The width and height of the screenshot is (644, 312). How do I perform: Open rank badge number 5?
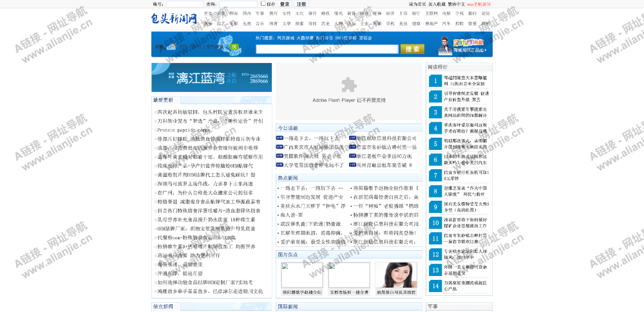435,143
